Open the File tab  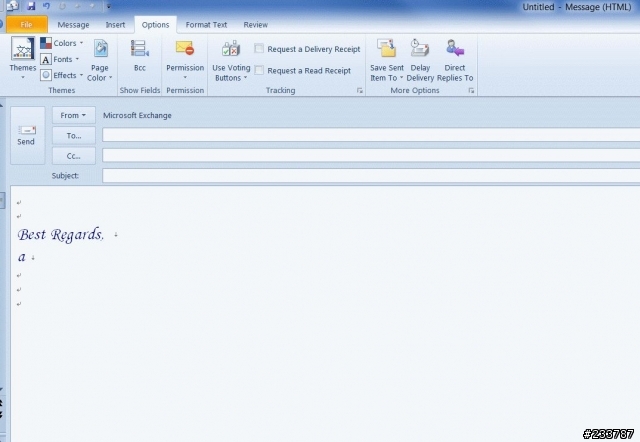click(x=27, y=24)
